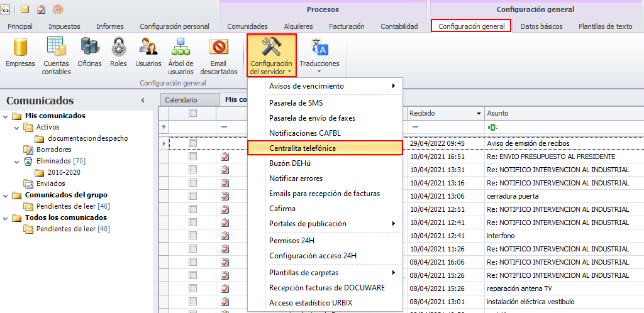The image size is (644, 313).
Task: Click the Recibido filter input field
Action: [446, 127]
